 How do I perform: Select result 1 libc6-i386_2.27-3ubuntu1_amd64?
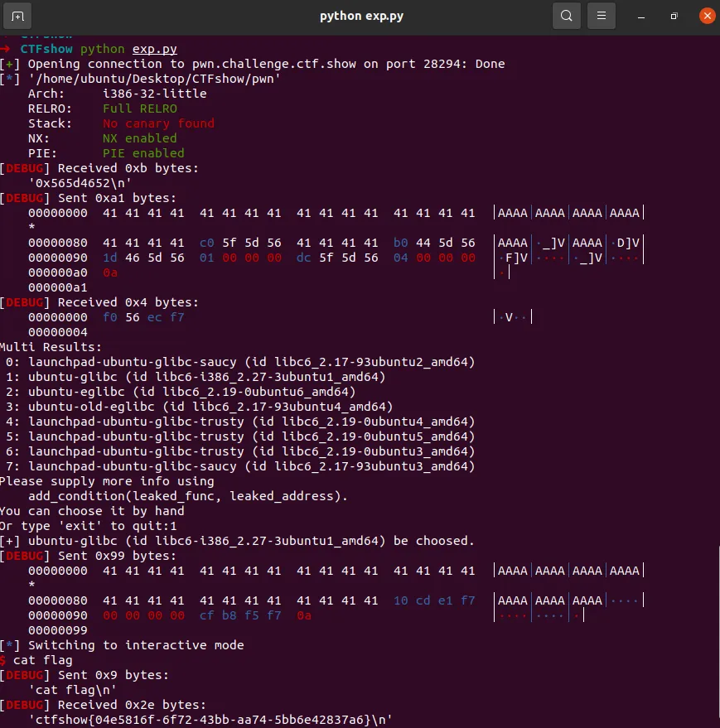196,377
